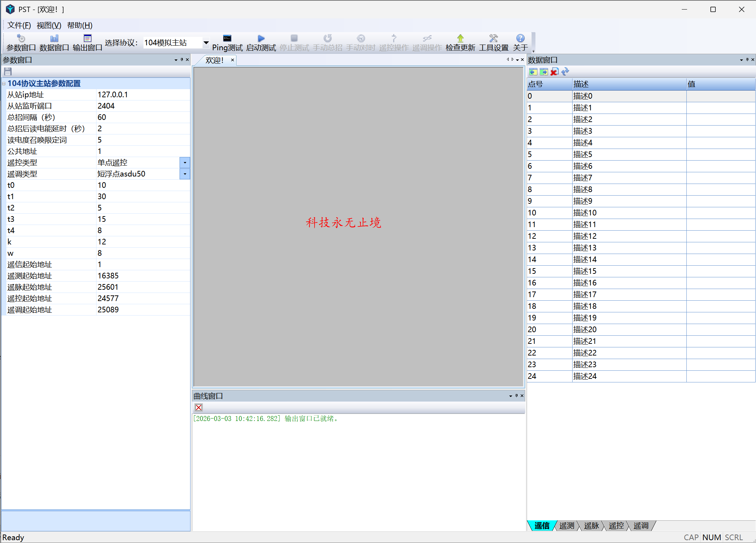
Task: Switch to the 遥测 tab
Action: pyautogui.click(x=567, y=526)
